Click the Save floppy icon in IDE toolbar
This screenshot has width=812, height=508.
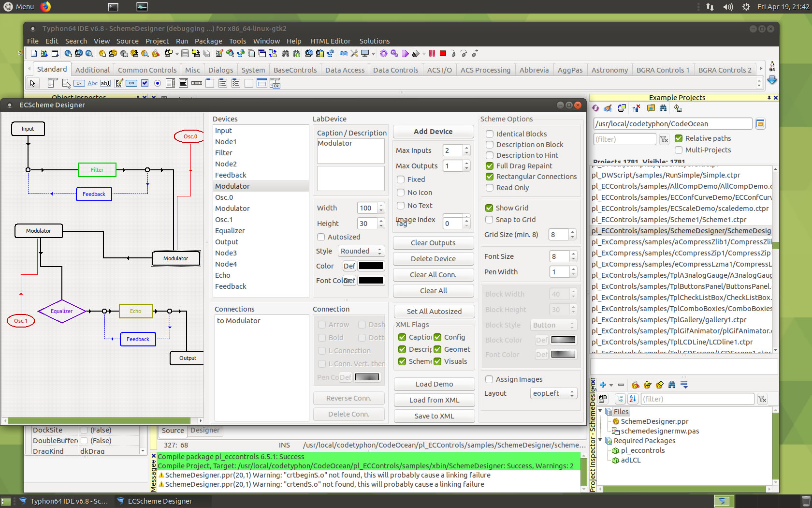(185, 53)
